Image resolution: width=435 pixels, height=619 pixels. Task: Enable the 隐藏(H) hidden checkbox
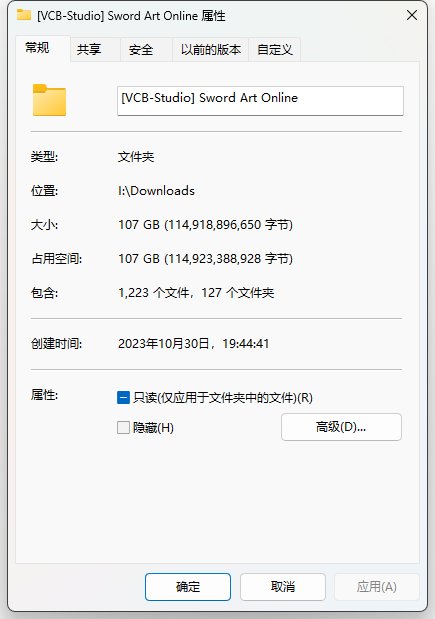click(123, 428)
